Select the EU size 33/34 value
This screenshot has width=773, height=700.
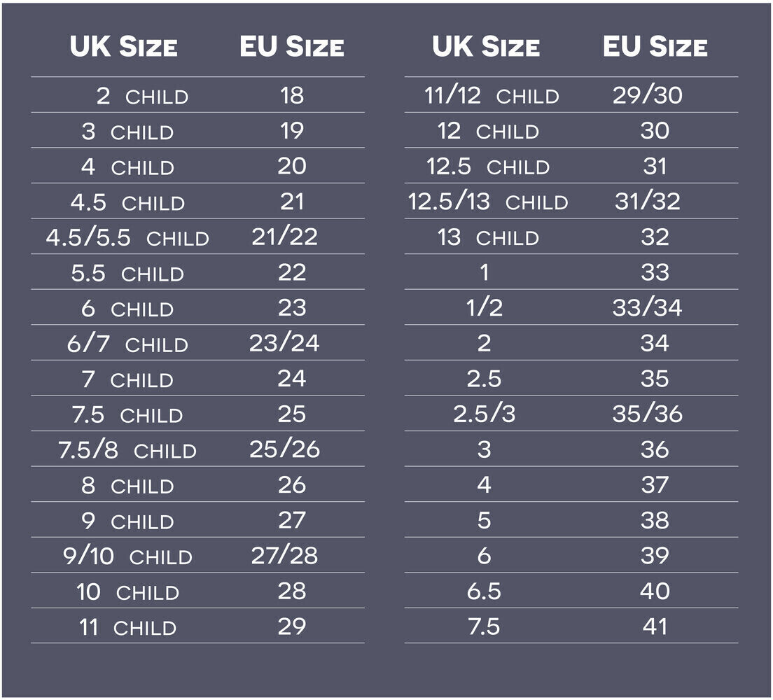coord(647,307)
